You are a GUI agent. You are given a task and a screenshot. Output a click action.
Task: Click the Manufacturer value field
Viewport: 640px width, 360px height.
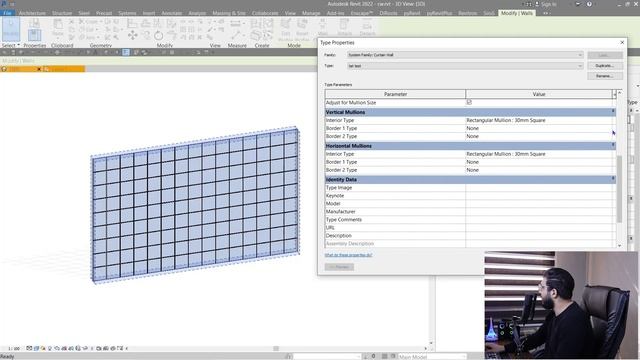pos(539,211)
